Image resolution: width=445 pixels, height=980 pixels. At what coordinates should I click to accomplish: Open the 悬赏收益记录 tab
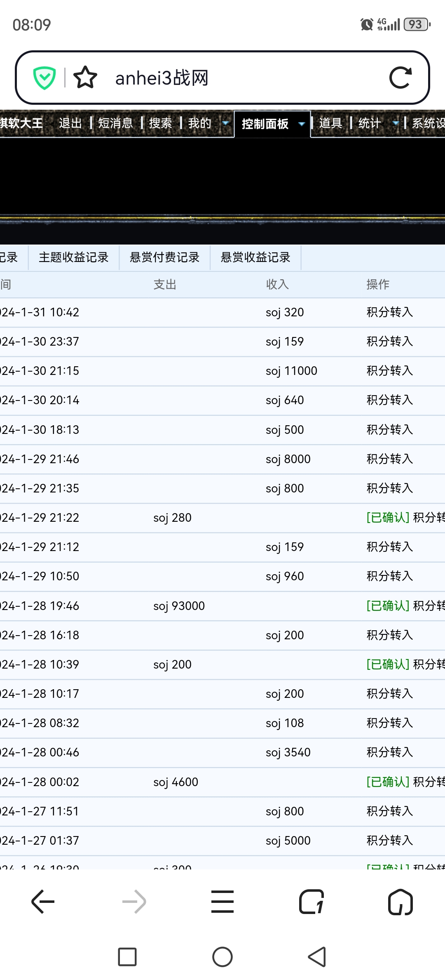click(255, 257)
